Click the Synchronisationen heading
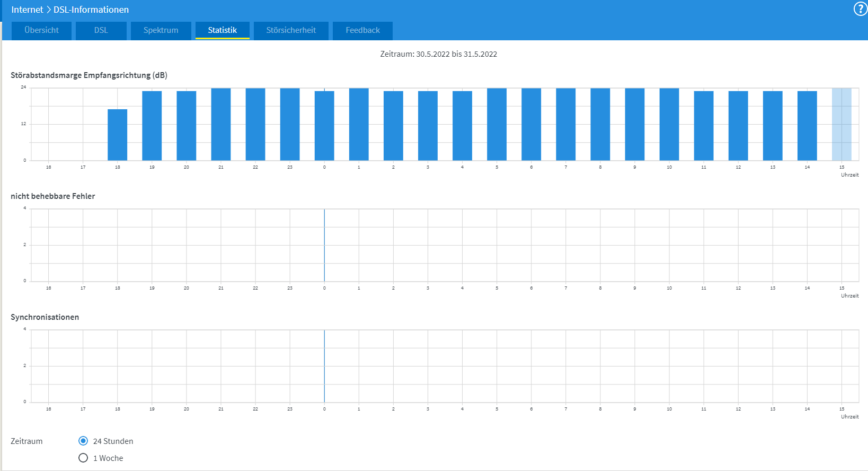The image size is (868, 471). click(x=45, y=317)
